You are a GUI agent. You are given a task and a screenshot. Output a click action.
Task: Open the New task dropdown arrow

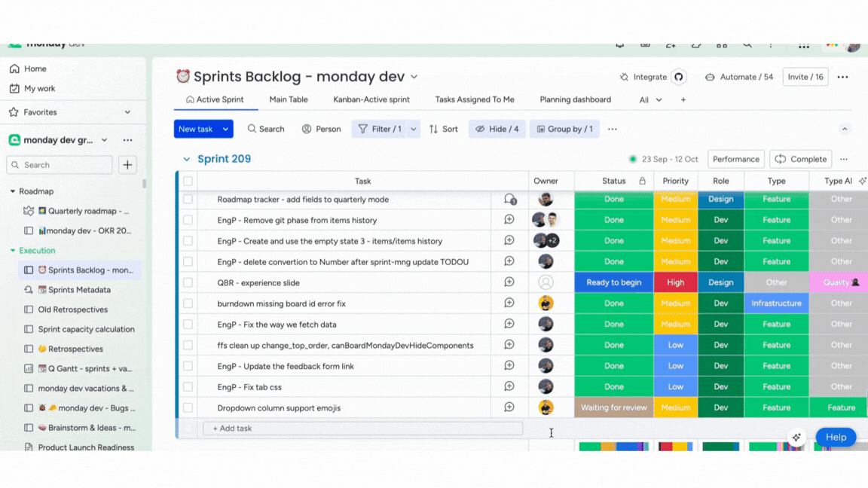226,129
